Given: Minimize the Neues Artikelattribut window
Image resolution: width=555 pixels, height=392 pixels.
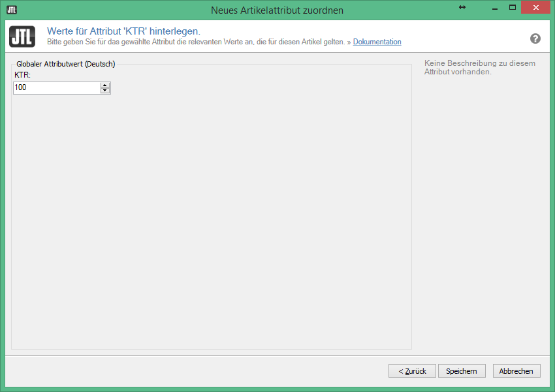Looking at the screenshot, I should point(490,7).
